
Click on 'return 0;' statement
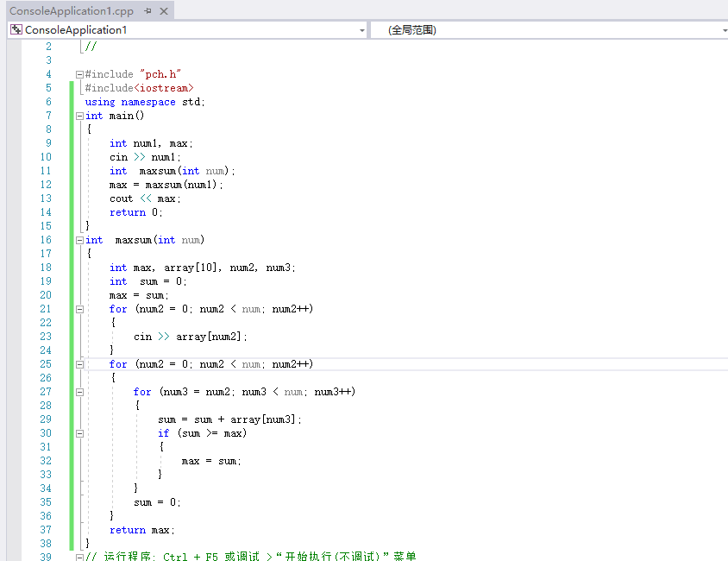click(x=136, y=212)
